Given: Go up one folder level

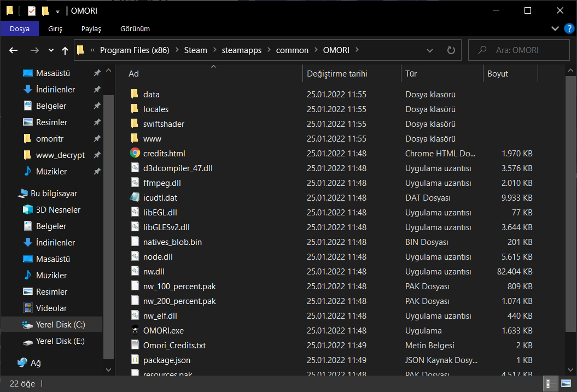Looking at the screenshot, I should pos(65,50).
